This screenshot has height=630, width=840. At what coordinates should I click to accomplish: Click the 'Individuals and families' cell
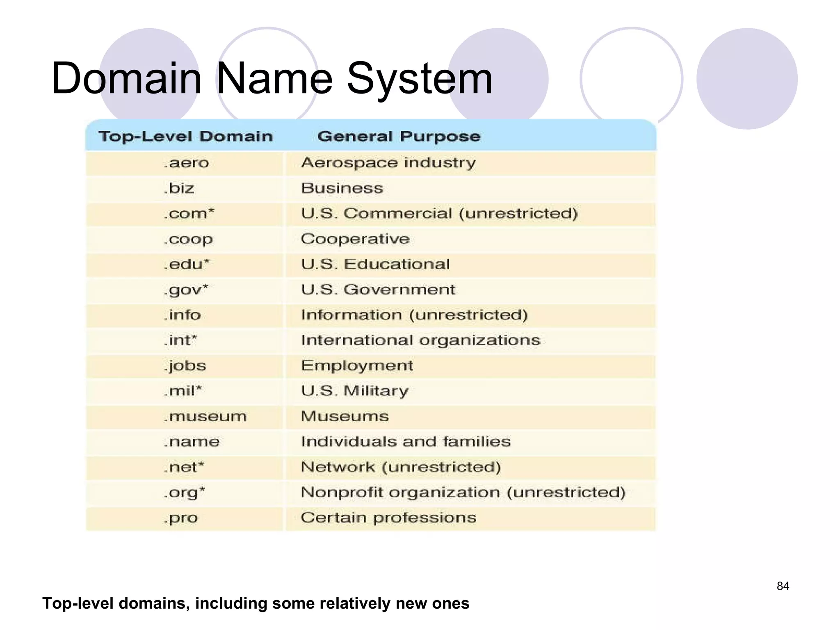(x=471, y=443)
